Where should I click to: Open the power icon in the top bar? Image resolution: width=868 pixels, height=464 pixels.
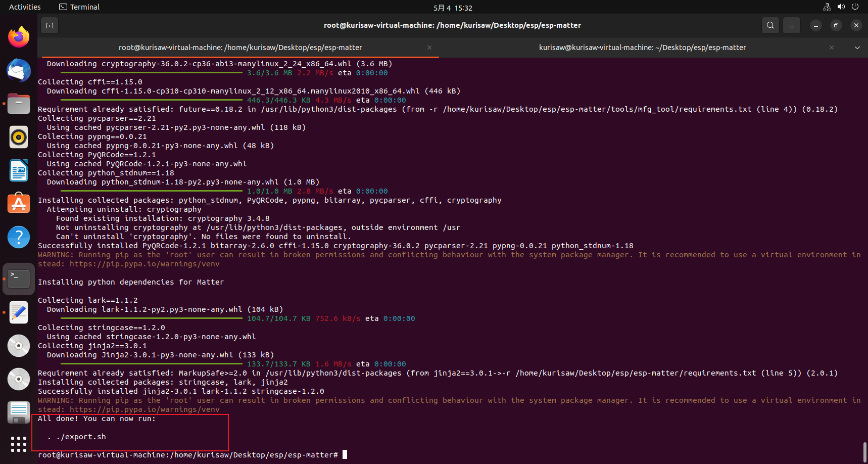tap(855, 7)
